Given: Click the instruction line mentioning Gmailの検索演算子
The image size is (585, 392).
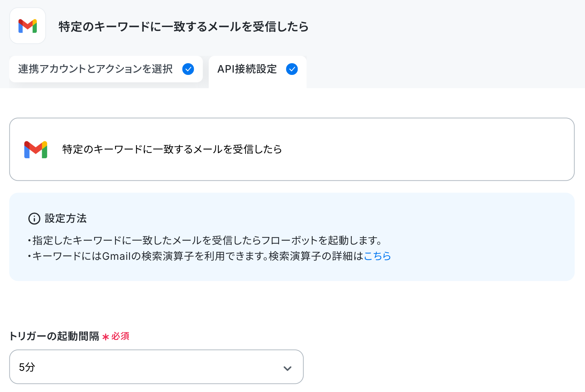Looking at the screenshot, I should (209, 256).
